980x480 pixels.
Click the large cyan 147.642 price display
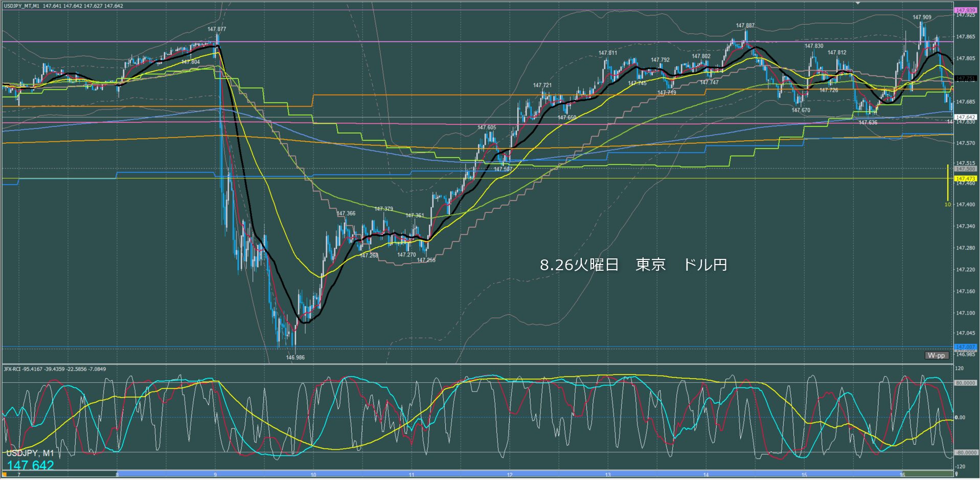[31, 465]
